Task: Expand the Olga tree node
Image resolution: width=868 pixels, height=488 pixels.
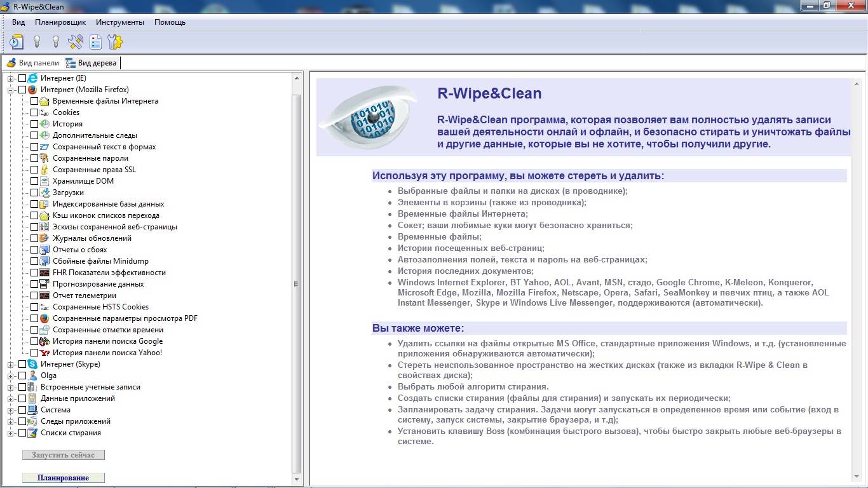Action: coord(10,376)
